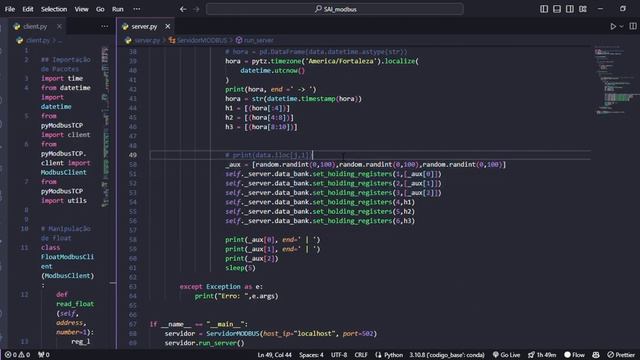Toggle the primary side bar layout icon
Image resolution: width=640 pixels, height=360 pixels.
point(544,9)
